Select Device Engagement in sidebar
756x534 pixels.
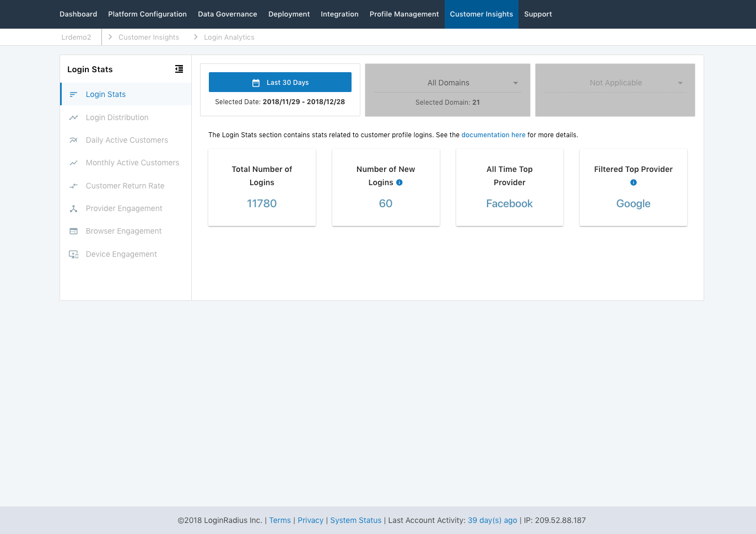(126, 254)
